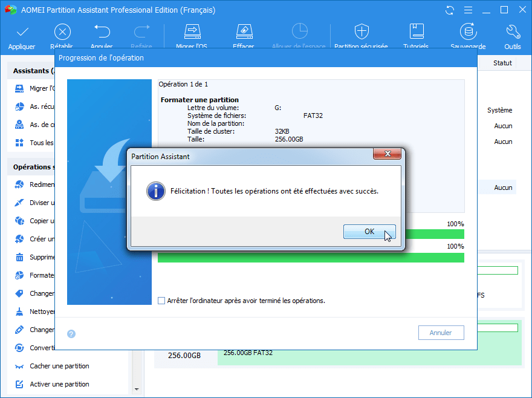Select Activer une partition in sidebar

click(x=59, y=384)
